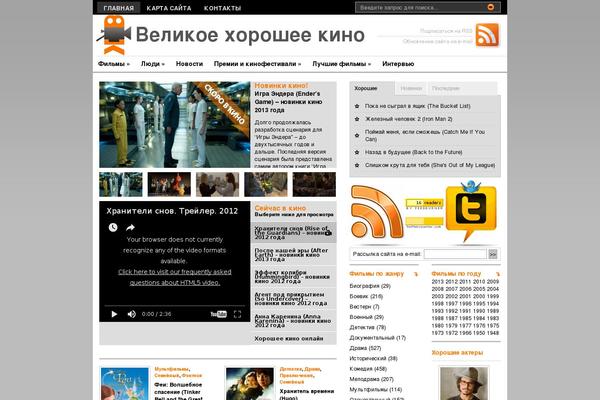Screen dimensions: 600x400
Task: Open genre Биография (29)
Action: point(370,286)
